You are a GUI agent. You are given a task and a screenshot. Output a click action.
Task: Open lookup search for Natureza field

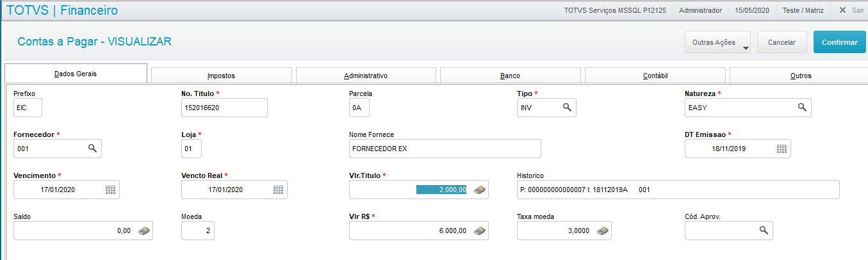801,108
